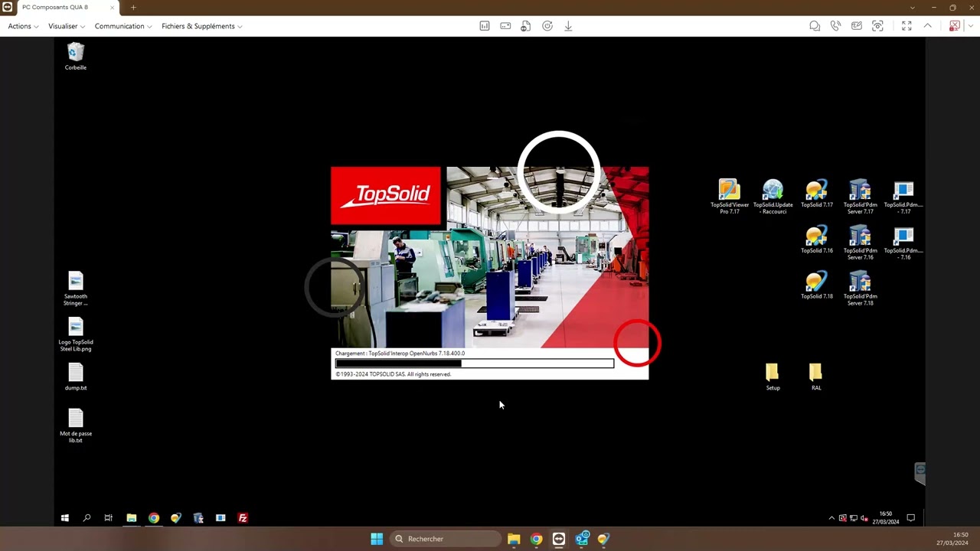
Task: Collapse the TeamViewer toolbar with the up chevron
Action: (927, 26)
